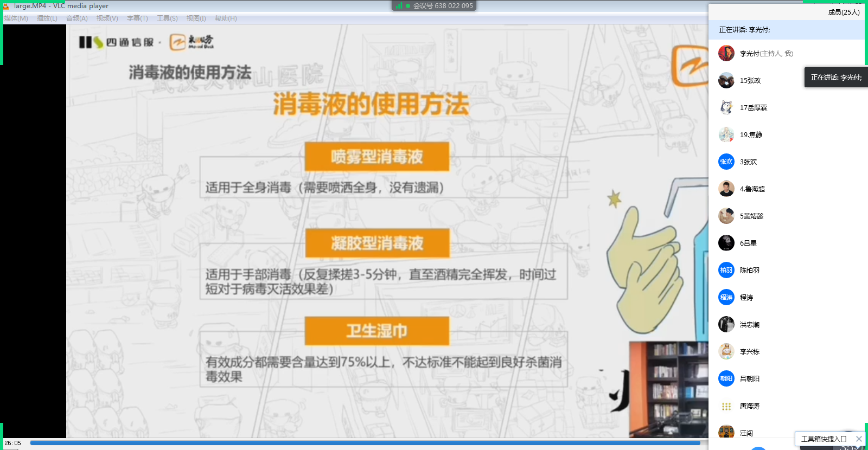Open the 媒体(M) menu
Image resolution: width=868 pixels, height=450 pixels.
coord(16,18)
